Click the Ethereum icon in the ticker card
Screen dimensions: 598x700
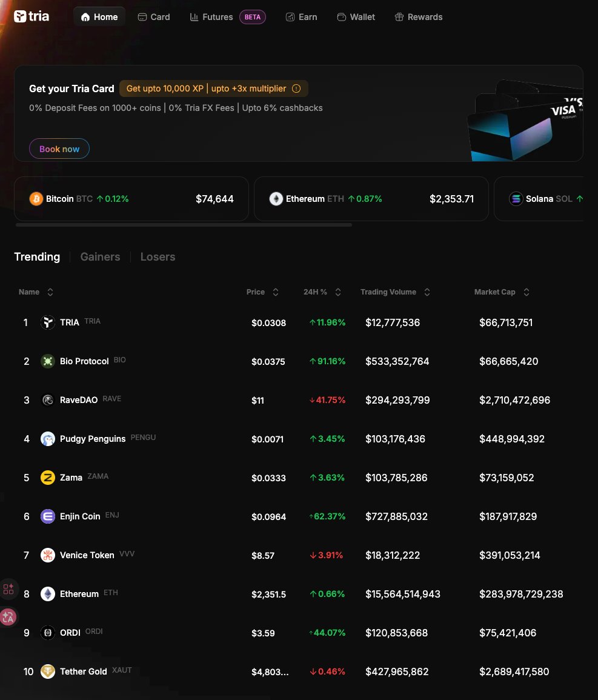click(276, 199)
